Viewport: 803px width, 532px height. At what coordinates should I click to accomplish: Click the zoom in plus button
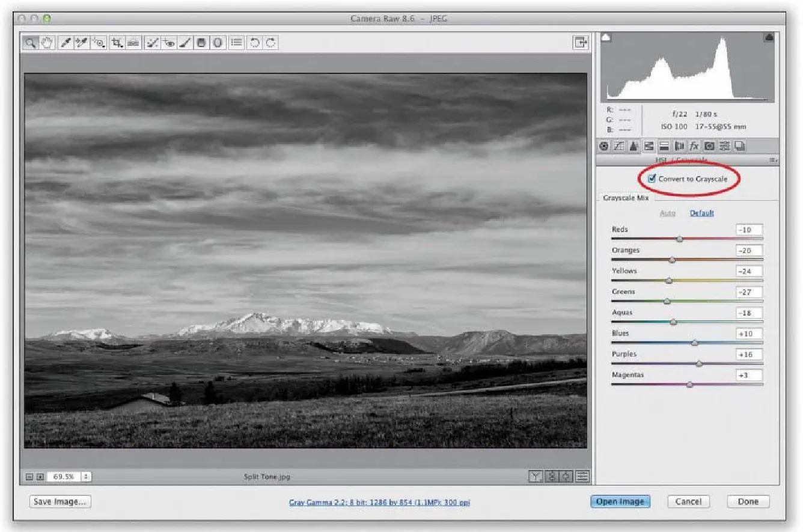point(40,477)
